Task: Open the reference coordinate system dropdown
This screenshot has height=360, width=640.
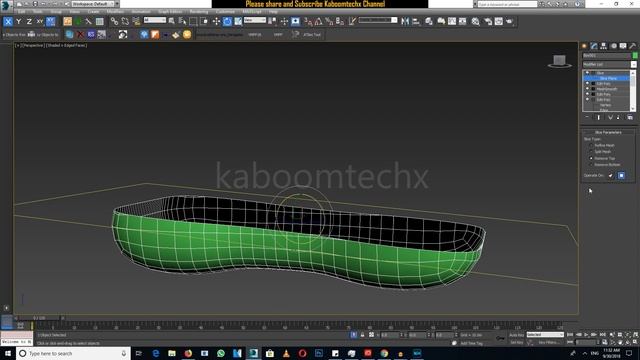Action: (255, 20)
